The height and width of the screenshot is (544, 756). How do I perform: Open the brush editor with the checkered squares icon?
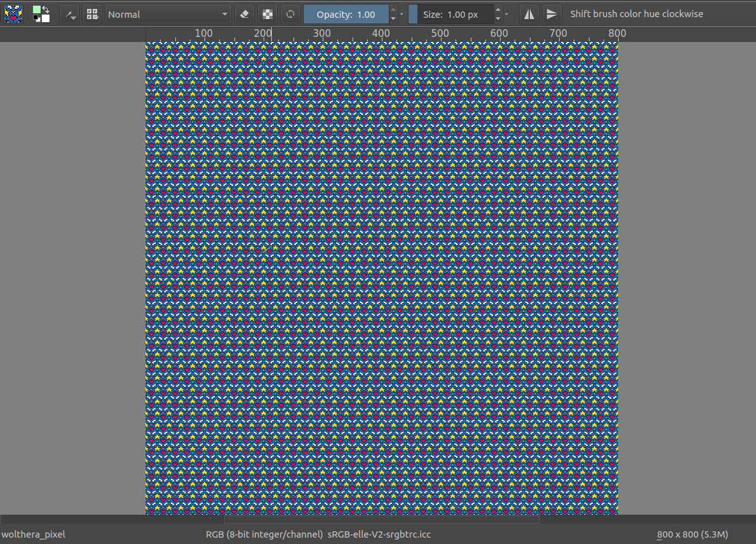[92, 13]
